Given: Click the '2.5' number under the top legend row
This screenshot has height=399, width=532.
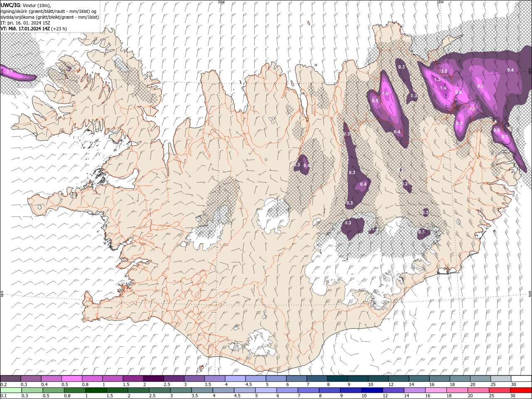Looking at the screenshot, I should [167, 384].
